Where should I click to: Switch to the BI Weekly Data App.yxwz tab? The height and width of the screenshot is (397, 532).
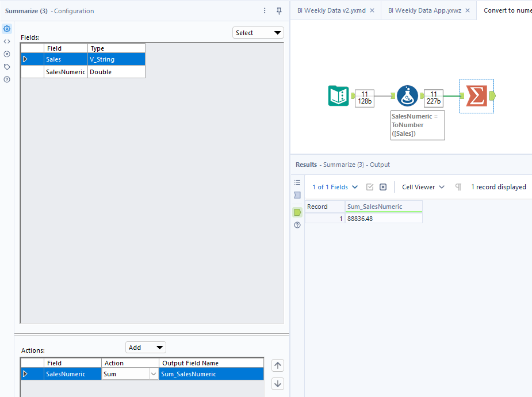[426, 10]
